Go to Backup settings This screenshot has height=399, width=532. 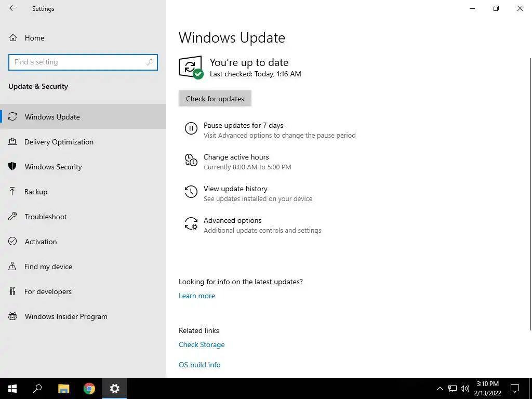coord(83,192)
